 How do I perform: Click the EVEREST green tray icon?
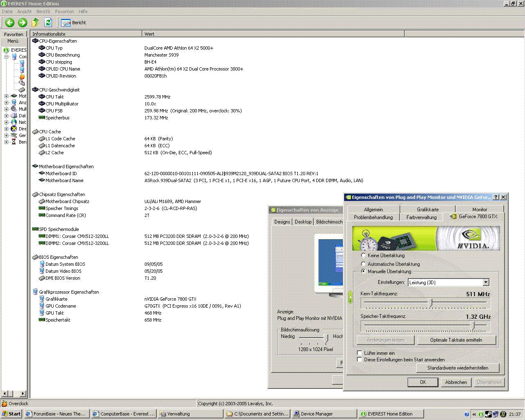click(x=481, y=414)
